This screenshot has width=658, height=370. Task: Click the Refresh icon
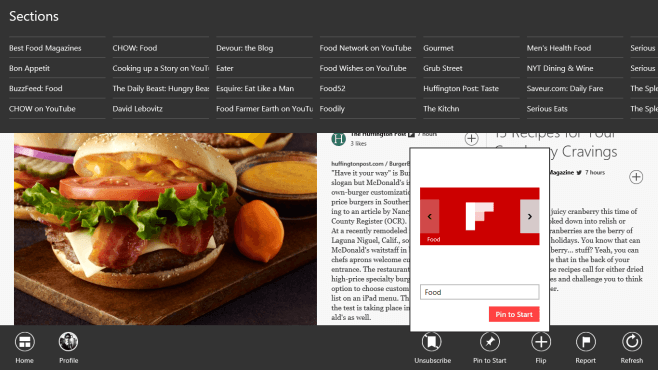coord(632,342)
